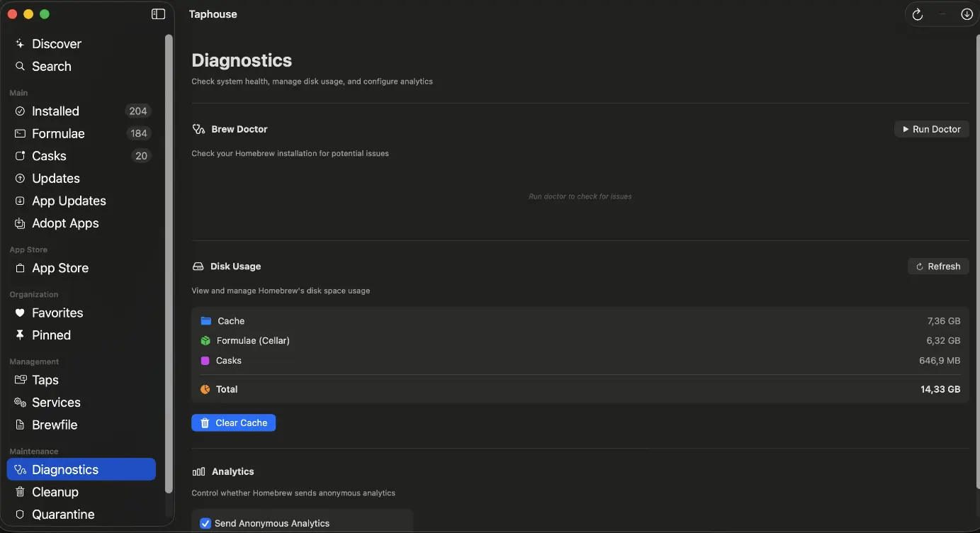Viewport: 980px width, 533px height.
Task: Click the circular refresh arrow in the toolbar
Action: (x=918, y=14)
